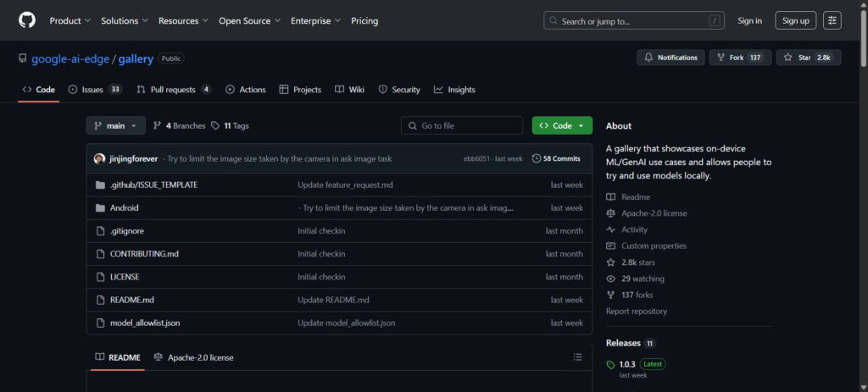Open the model_allowlist.json file
The height and width of the screenshot is (392, 868).
[x=145, y=323]
